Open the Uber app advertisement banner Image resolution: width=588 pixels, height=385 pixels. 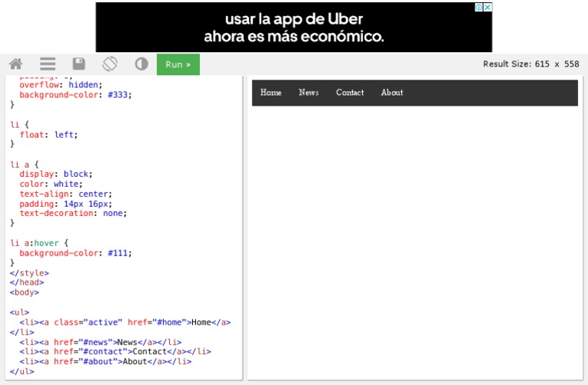click(293, 28)
